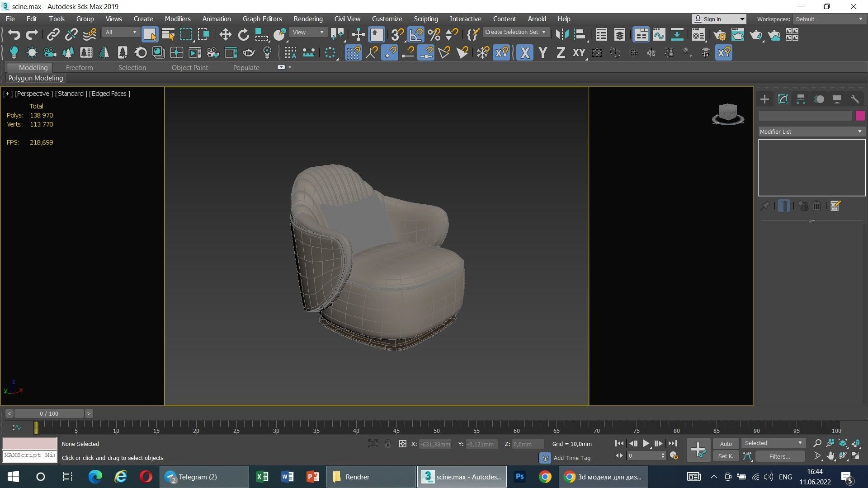Switch to the Freeform ribbon tab

(x=79, y=68)
